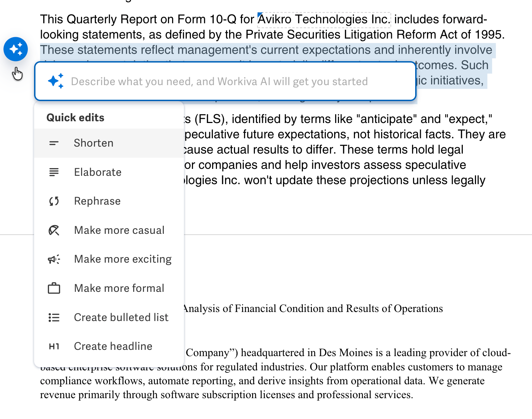The width and height of the screenshot is (532, 419).
Task: Click the text 'This Quarterly Report on Form 10-Q'
Action: pyautogui.click(x=138, y=19)
